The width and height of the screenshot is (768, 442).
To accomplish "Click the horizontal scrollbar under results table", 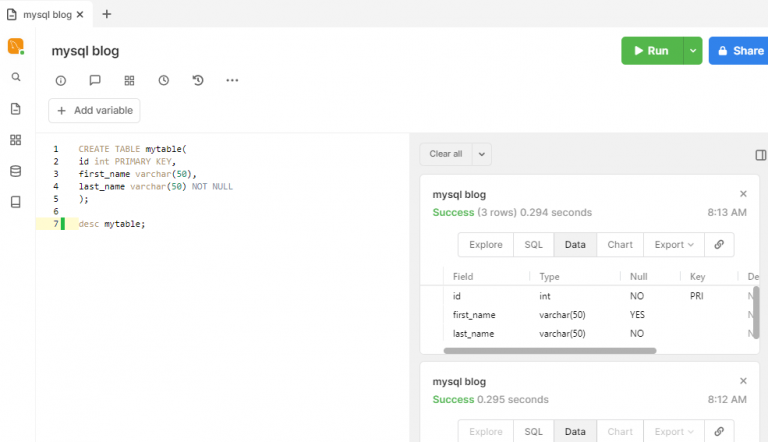I will tap(548, 351).
